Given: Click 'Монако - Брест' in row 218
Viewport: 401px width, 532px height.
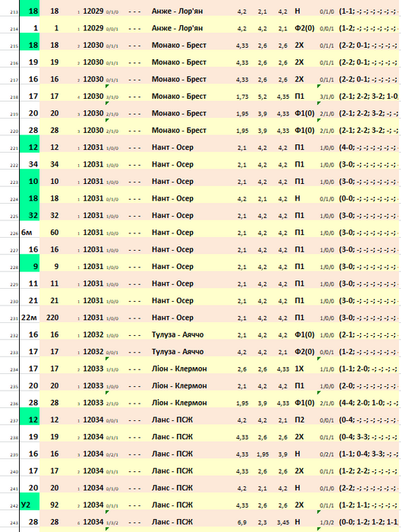Looking at the screenshot, I should pyautogui.click(x=179, y=97).
